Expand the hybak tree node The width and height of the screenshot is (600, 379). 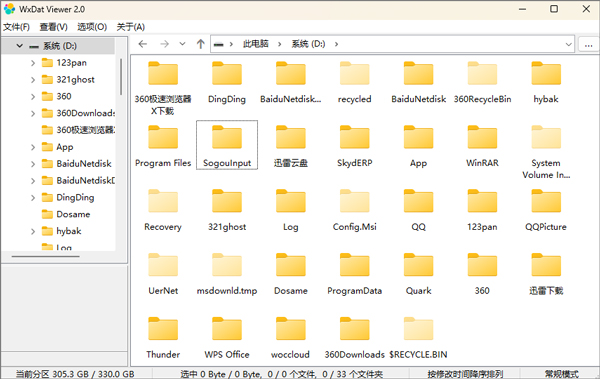tap(33, 231)
